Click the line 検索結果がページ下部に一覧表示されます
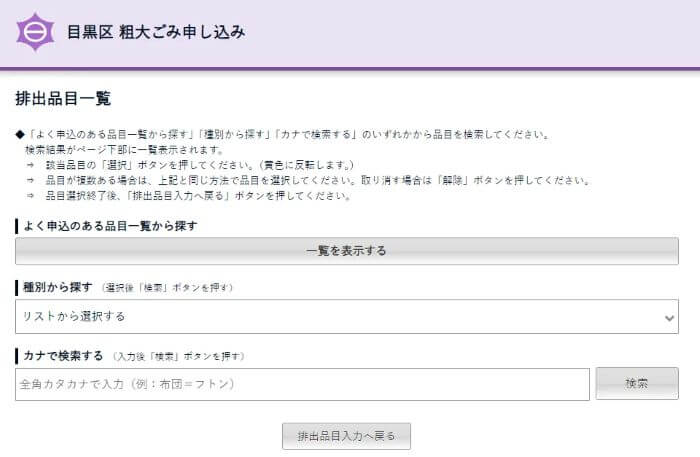 pos(124,150)
